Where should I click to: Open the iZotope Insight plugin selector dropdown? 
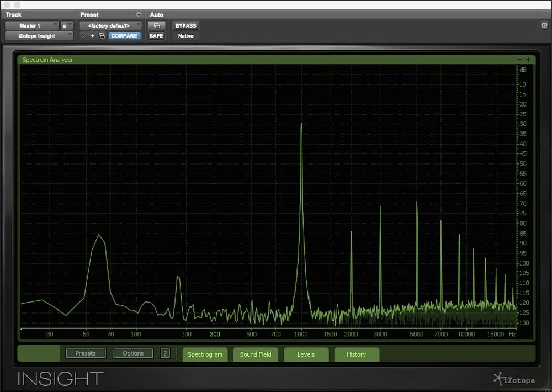pyautogui.click(x=39, y=35)
